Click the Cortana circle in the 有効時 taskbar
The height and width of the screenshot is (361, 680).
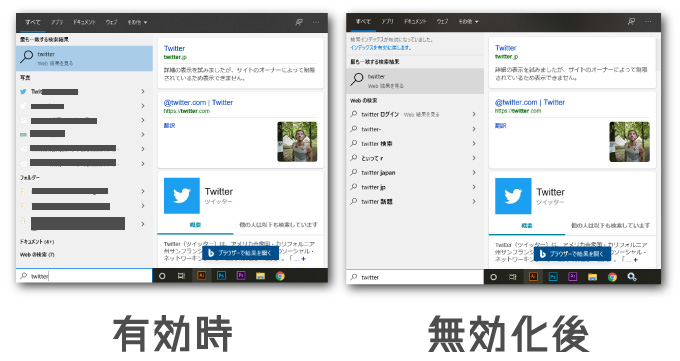[x=162, y=276]
